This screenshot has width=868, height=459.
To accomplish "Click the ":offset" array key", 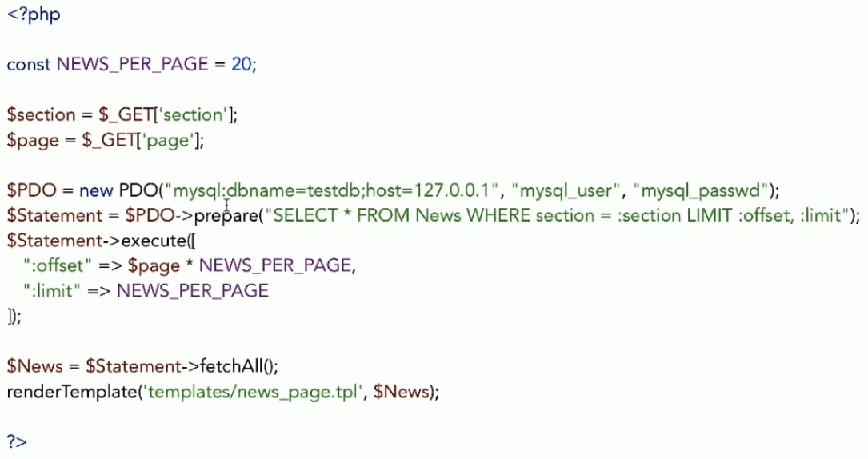I will tap(57, 266).
